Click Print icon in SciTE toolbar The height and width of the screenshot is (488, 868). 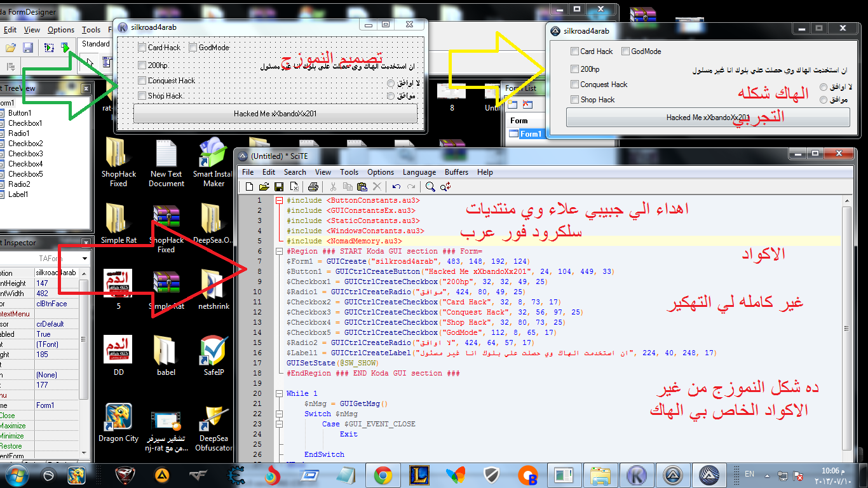[x=313, y=187]
